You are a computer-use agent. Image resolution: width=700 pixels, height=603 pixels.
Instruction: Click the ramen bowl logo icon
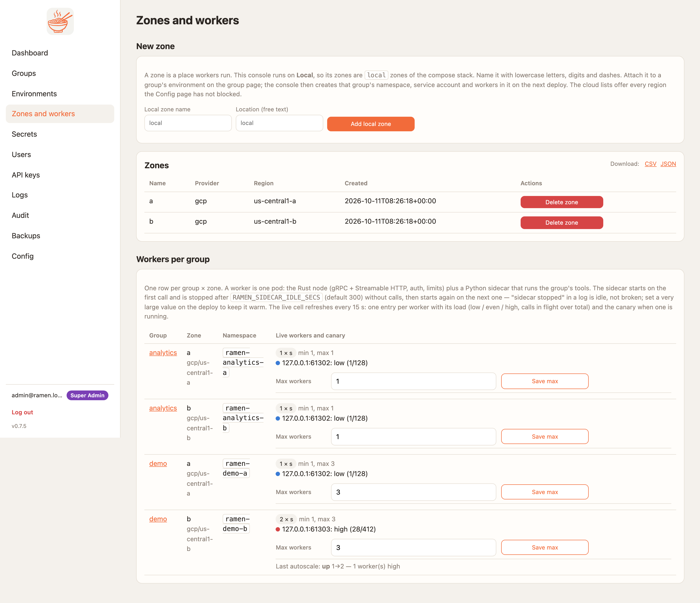(60, 21)
